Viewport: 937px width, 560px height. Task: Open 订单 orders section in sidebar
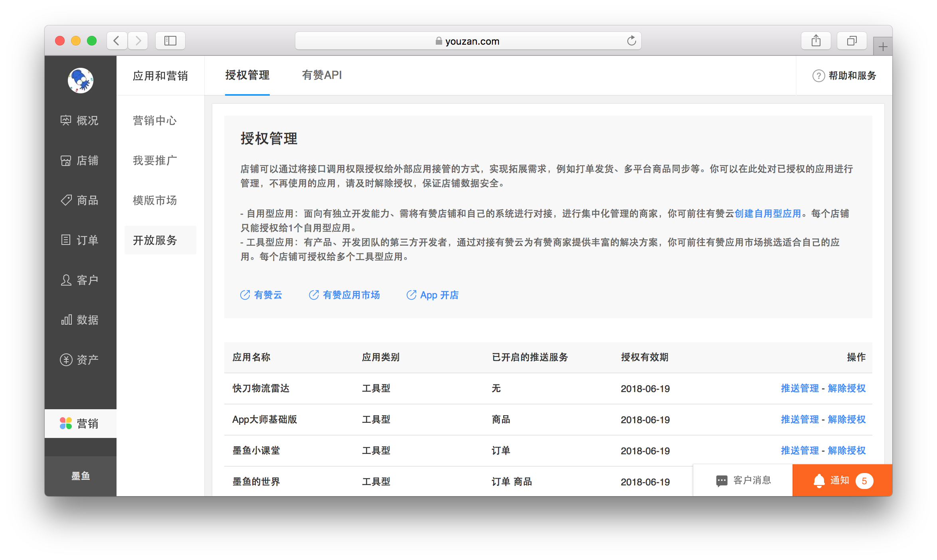80,240
